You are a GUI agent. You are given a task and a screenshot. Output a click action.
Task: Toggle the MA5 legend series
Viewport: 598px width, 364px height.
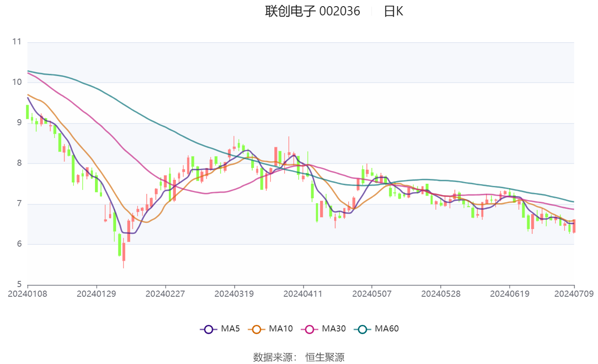pos(220,329)
